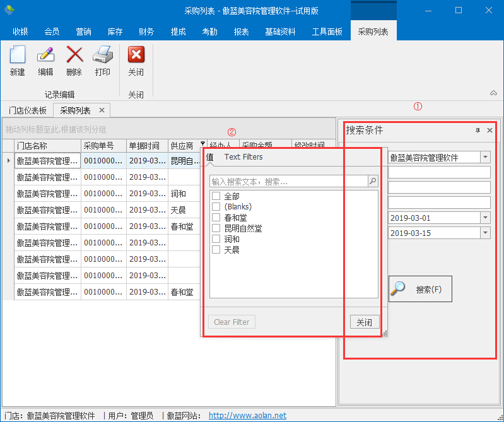504x422 pixels.
Task: Click the 新建 (New) record icon
Action: (x=17, y=56)
